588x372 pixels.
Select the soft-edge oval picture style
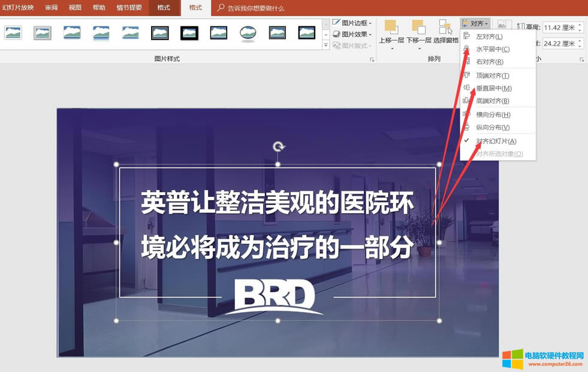248,32
